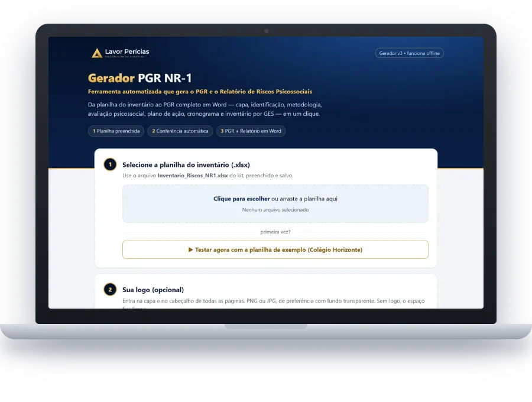Click 'Testar agora com a planilha de exemplo' button
The image size is (532, 402).
pos(275,249)
